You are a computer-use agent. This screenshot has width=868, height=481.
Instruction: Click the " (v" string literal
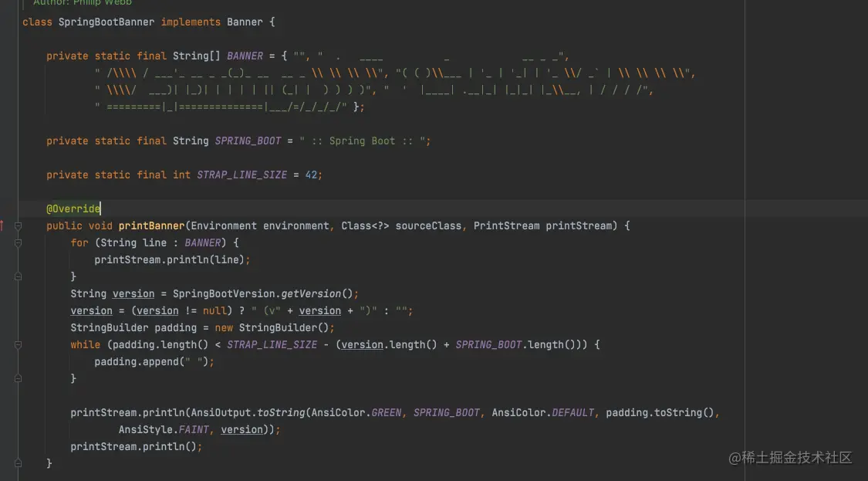[x=265, y=311]
